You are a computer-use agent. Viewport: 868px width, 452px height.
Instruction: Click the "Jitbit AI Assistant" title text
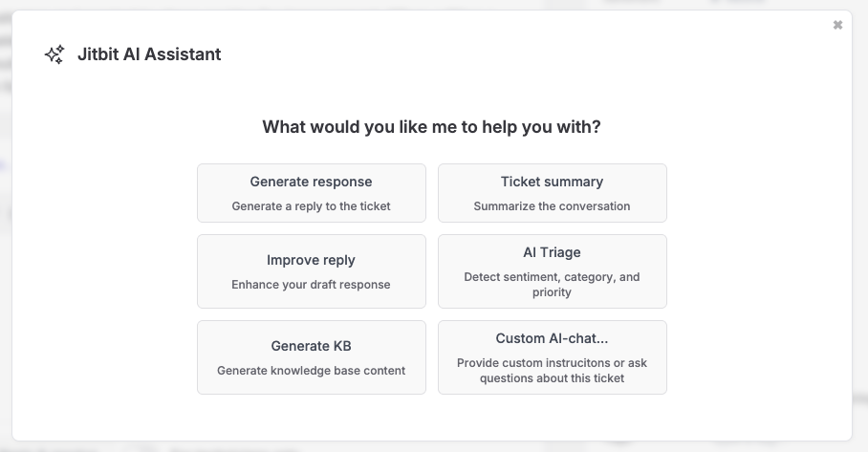tap(149, 54)
